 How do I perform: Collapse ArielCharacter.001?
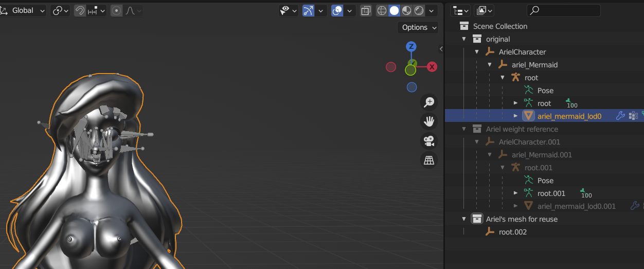point(477,142)
